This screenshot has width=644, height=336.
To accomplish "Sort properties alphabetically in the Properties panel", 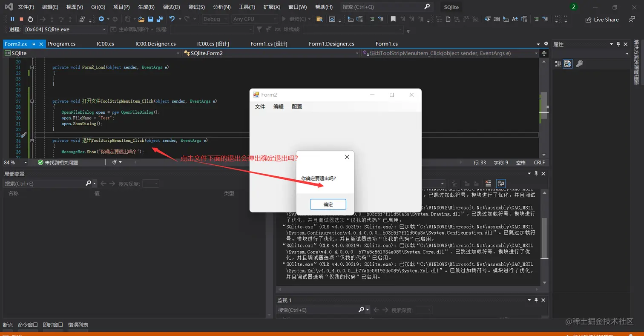I will pyautogui.click(x=568, y=63).
